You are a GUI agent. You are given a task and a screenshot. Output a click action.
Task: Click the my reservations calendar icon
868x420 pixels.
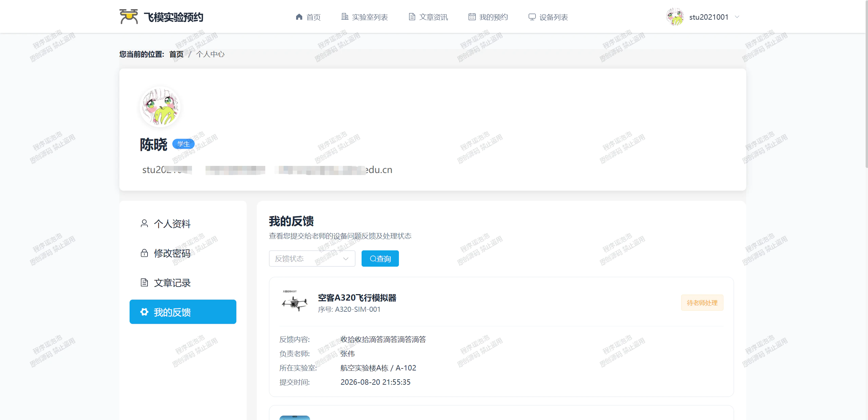click(x=472, y=17)
